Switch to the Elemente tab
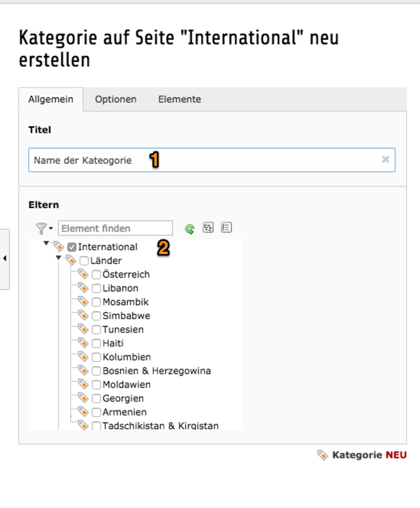The width and height of the screenshot is (420, 508). pos(179,99)
